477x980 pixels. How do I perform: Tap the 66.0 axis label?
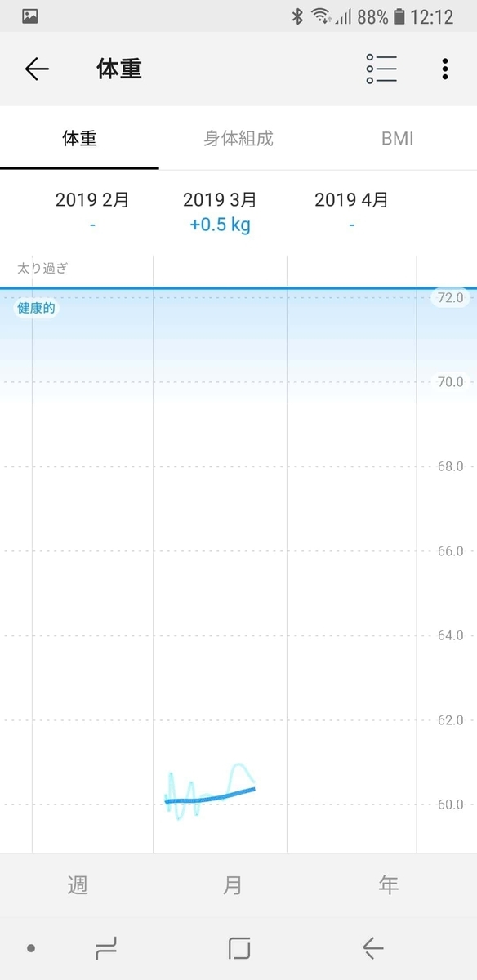(x=450, y=551)
